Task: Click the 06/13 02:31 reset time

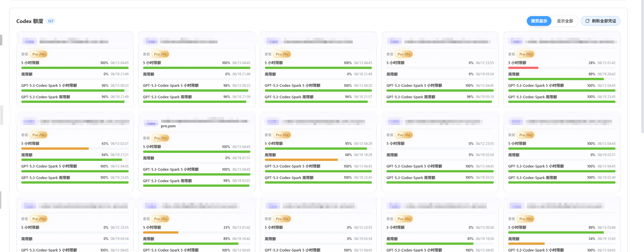Action: pyautogui.click(x=119, y=144)
